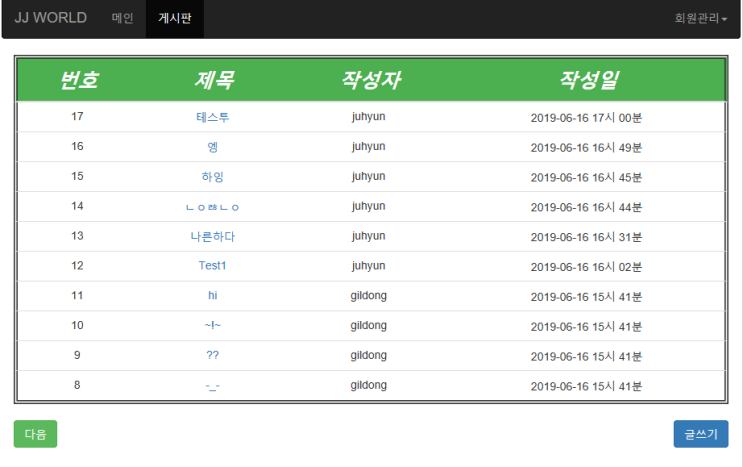Screen dimensions: 743x467
Task: Click the 번호 column header
Action: coord(78,80)
